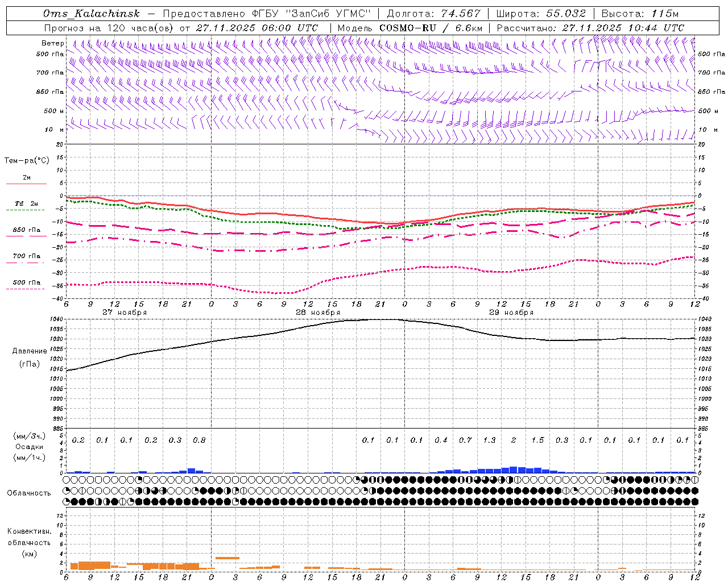This screenshot has width=728, height=582.
Task: Click the Долгота 74.567 longitude field
Action: tap(433, 14)
